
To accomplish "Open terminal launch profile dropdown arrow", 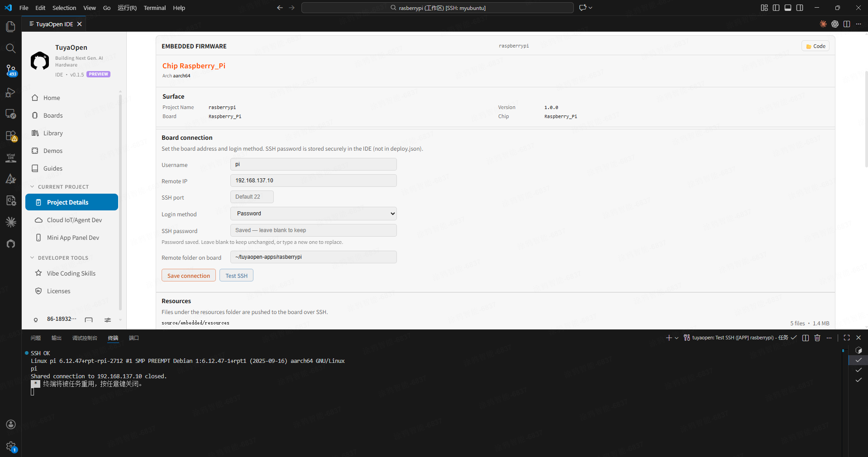I will (x=677, y=338).
